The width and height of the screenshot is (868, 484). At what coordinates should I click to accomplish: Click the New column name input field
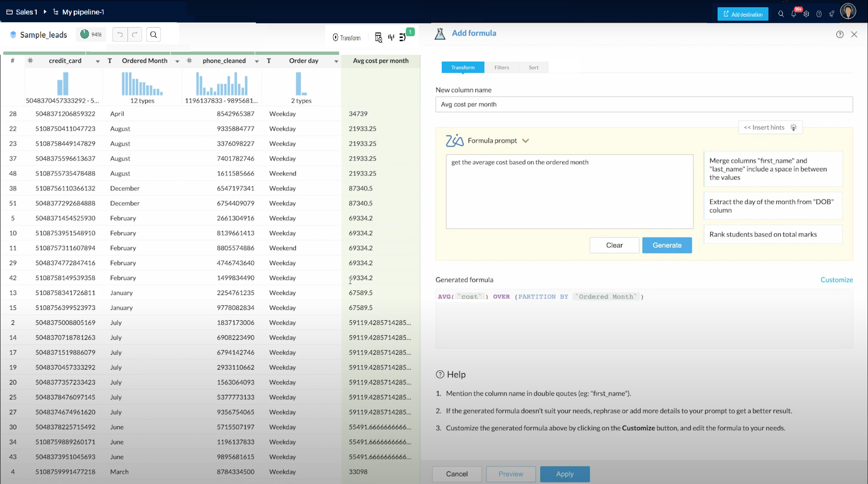pos(644,104)
